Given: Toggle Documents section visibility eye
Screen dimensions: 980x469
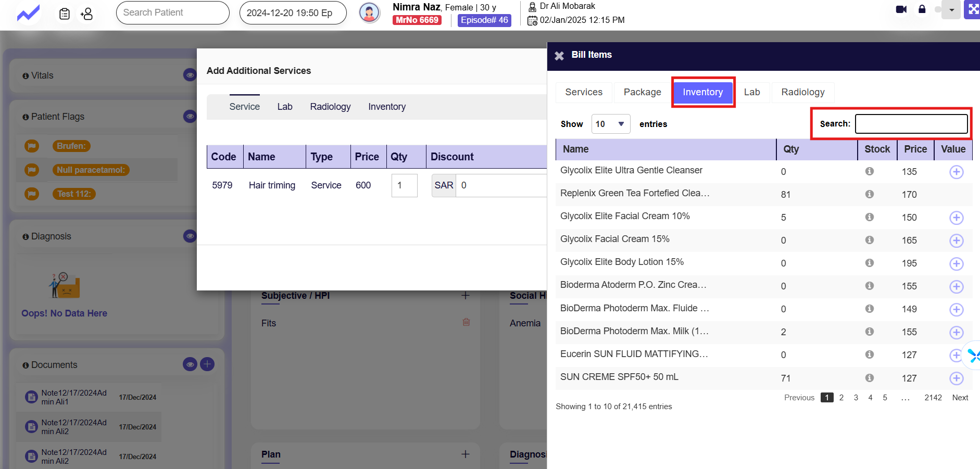Looking at the screenshot, I should click(x=190, y=364).
